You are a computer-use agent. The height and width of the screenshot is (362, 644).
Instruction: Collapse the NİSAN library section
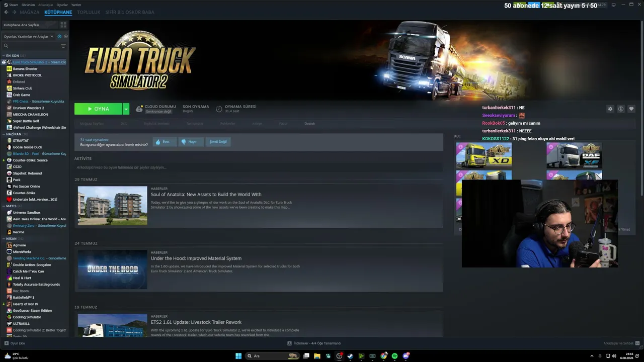(4, 239)
